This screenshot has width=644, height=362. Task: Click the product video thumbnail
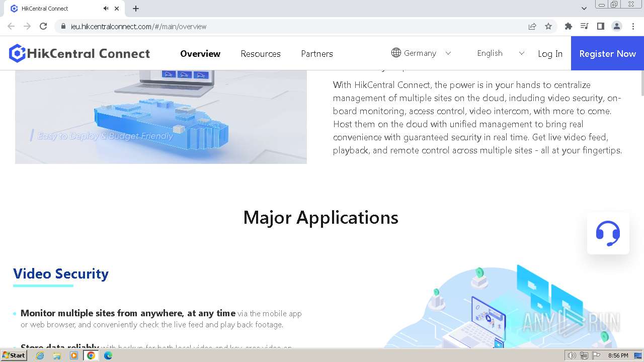(x=161, y=117)
